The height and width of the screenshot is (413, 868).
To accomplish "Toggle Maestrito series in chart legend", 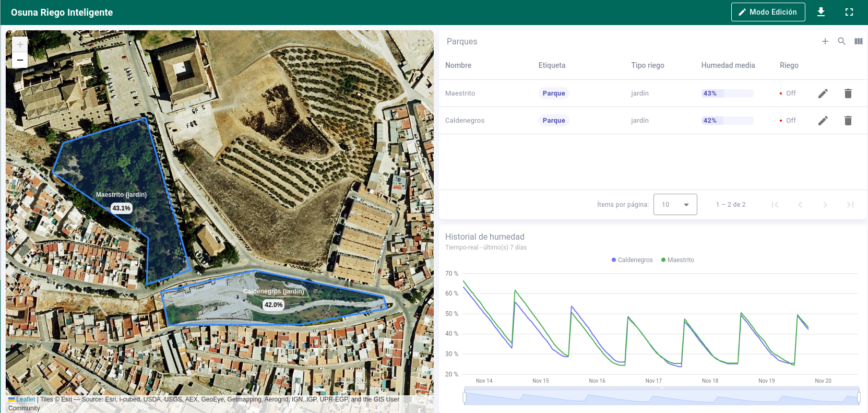I will coord(677,260).
